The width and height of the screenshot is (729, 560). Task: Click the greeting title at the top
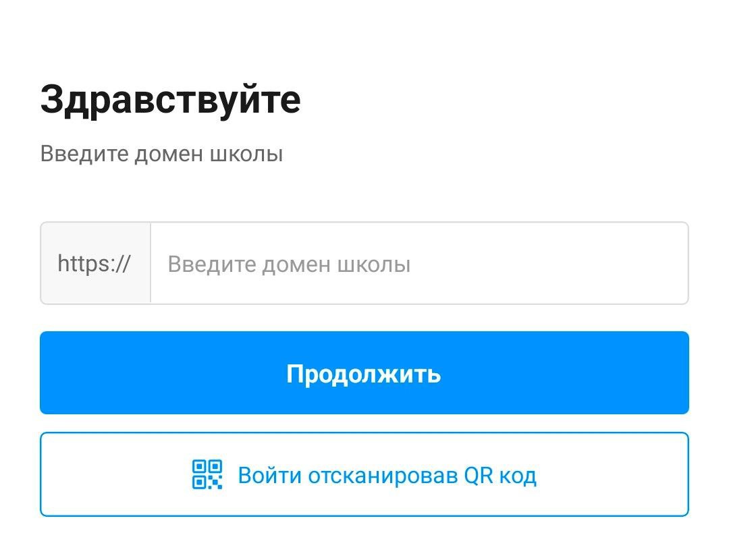(170, 100)
